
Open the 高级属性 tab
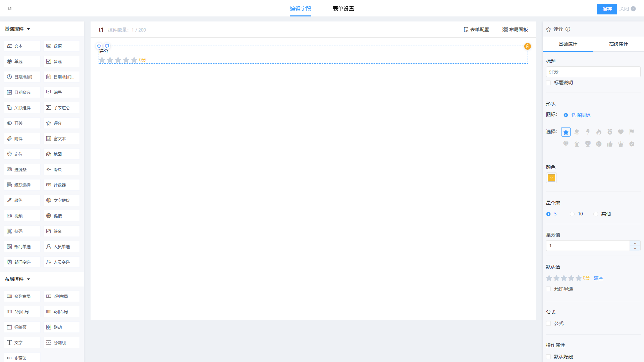pos(618,44)
